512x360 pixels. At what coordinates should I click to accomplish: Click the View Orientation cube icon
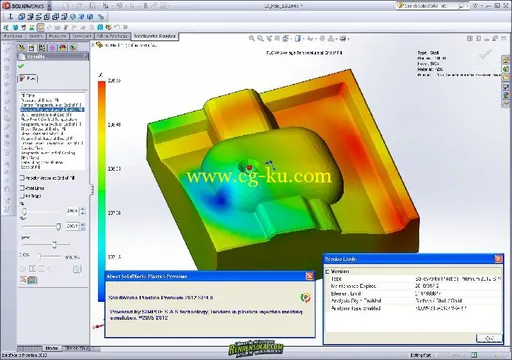point(286,39)
